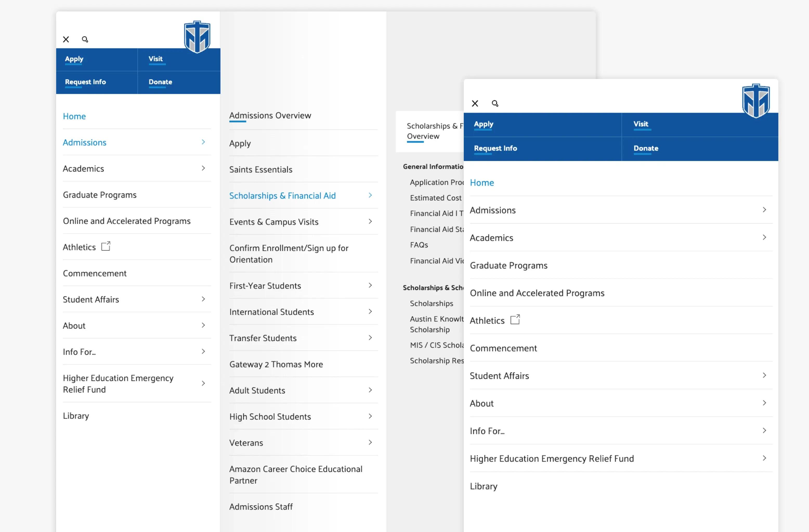Expand Higher Education Emergency Relief Fund chevron in left panel
Viewport: 809px width, 532px height.
pyautogui.click(x=203, y=383)
